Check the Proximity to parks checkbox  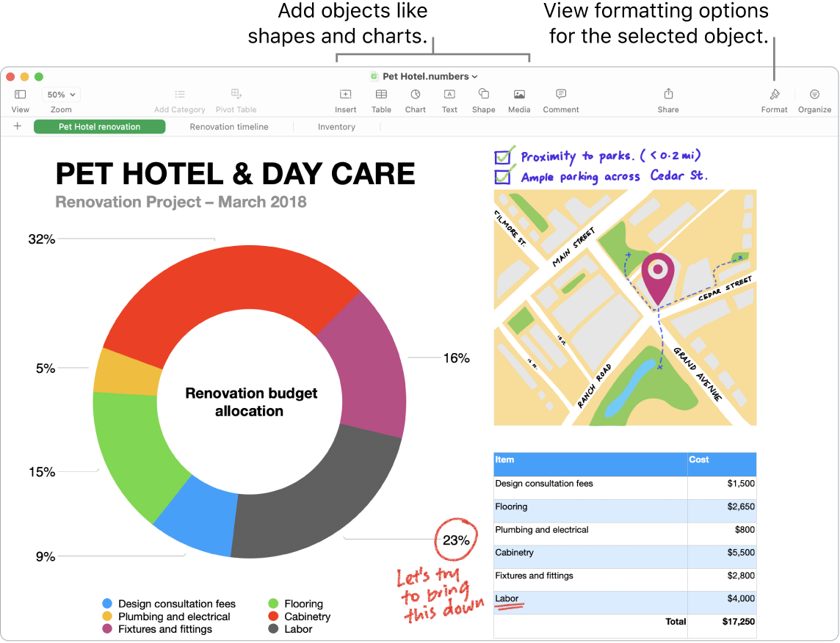tap(504, 156)
